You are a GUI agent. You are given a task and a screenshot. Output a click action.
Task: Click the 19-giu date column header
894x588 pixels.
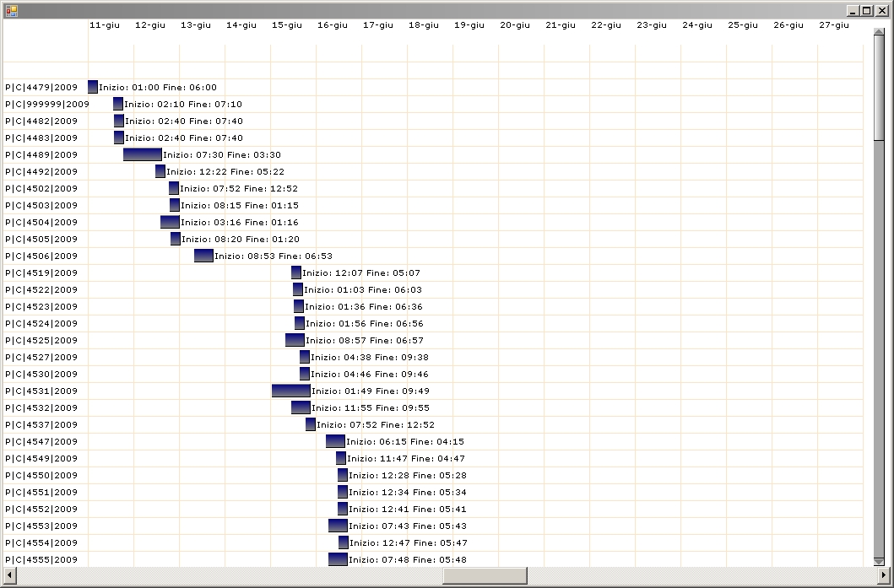tap(469, 25)
